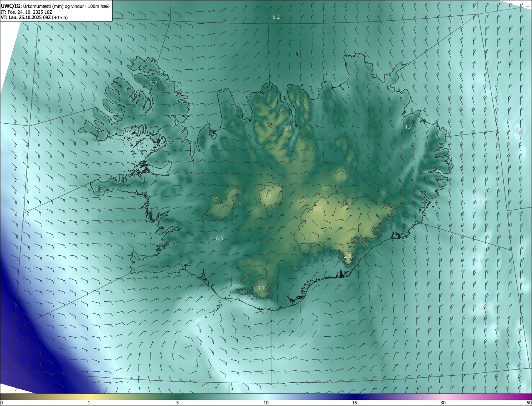The image size is (532, 406).
Task: Click the 7.9 value in the southeast sea
Action: click(507, 340)
